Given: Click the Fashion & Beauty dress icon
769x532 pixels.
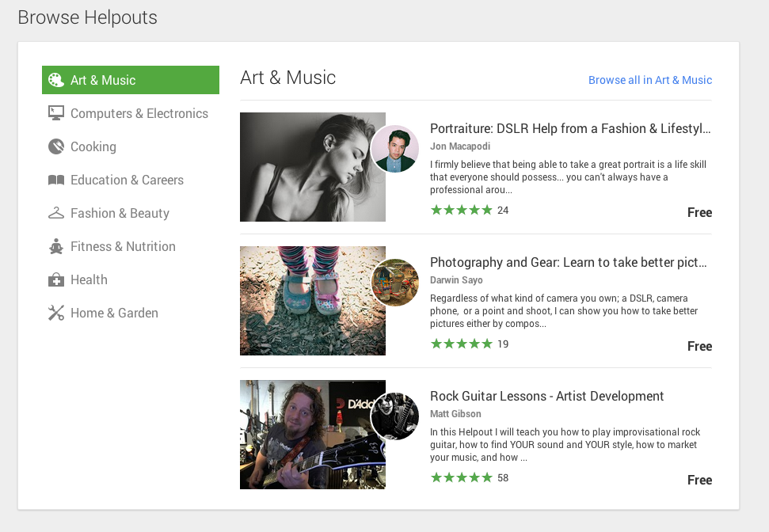Looking at the screenshot, I should (56, 213).
